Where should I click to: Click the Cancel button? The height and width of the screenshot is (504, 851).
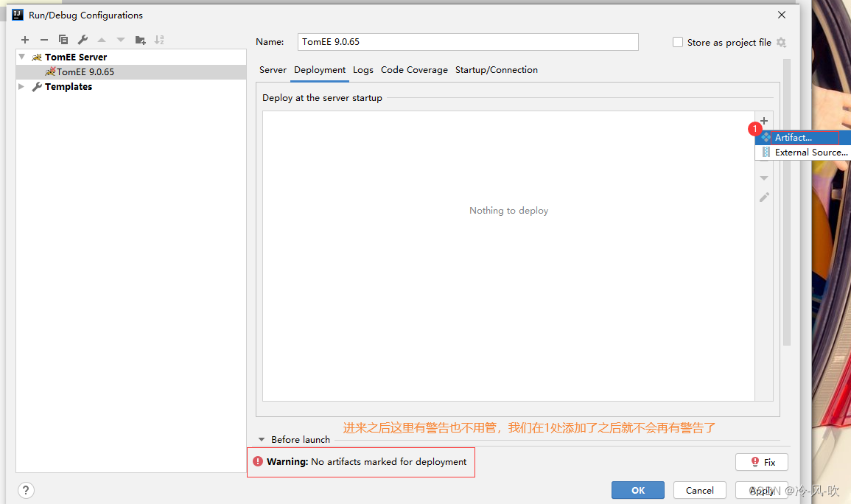[x=699, y=490]
